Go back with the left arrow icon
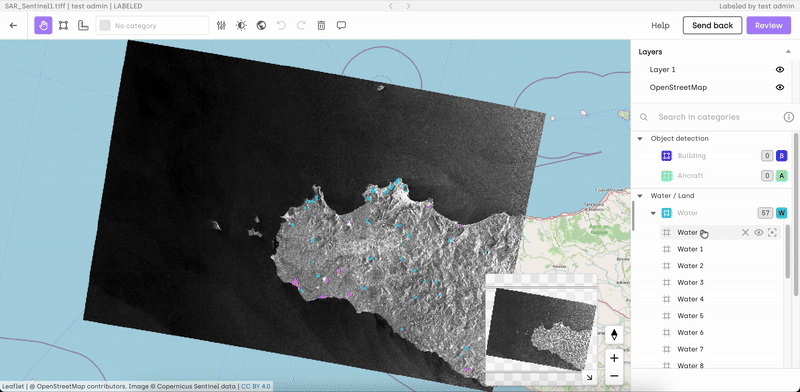 (x=13, y=26)
